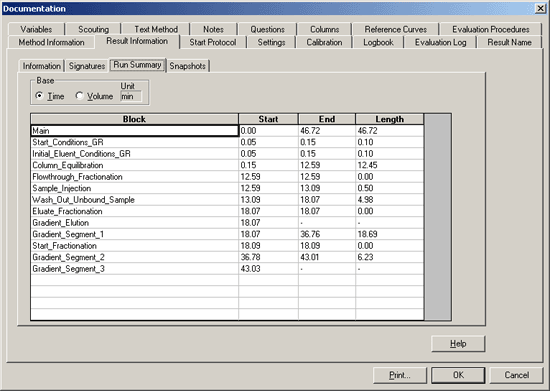Select the Column_Equilibration row
This screenshot has height=391, width=550.
[227, 165]
